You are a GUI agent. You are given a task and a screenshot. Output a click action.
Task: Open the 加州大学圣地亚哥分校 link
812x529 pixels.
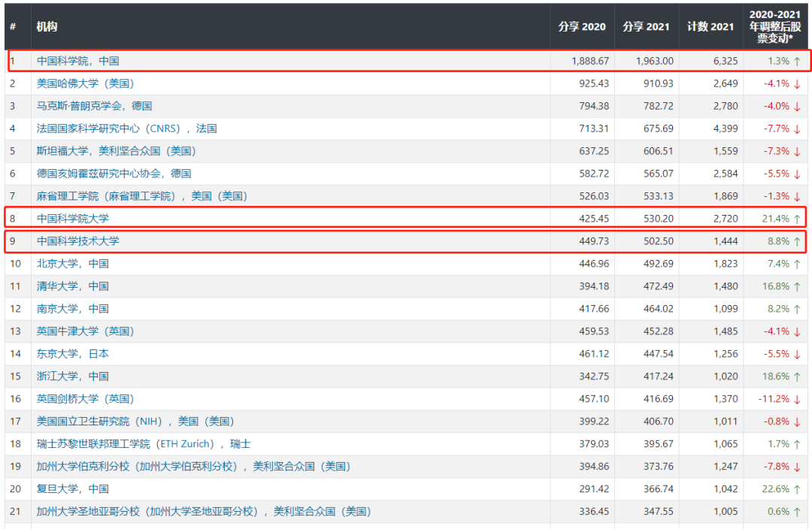point(204,512)
